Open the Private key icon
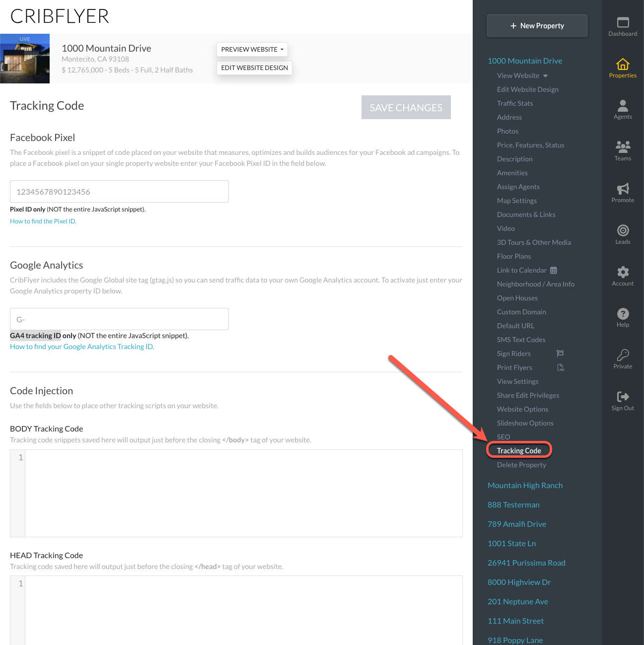 pyautogui.click(x=623, y=355)
